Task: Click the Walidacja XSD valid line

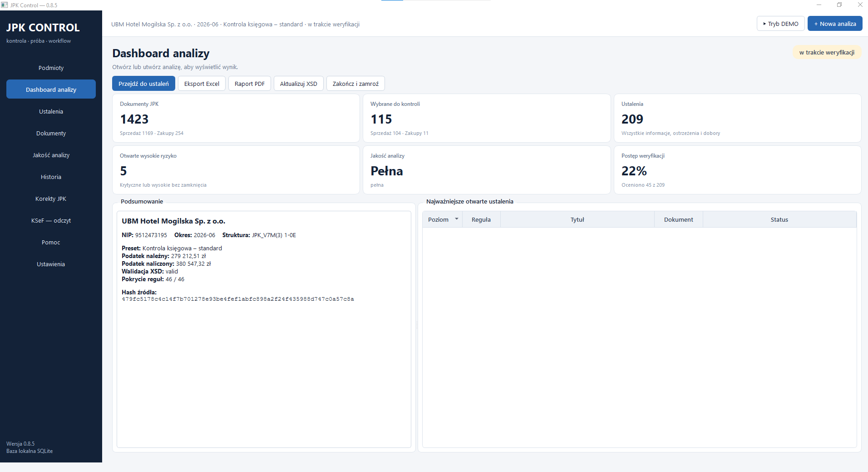Action: [150, 272]
